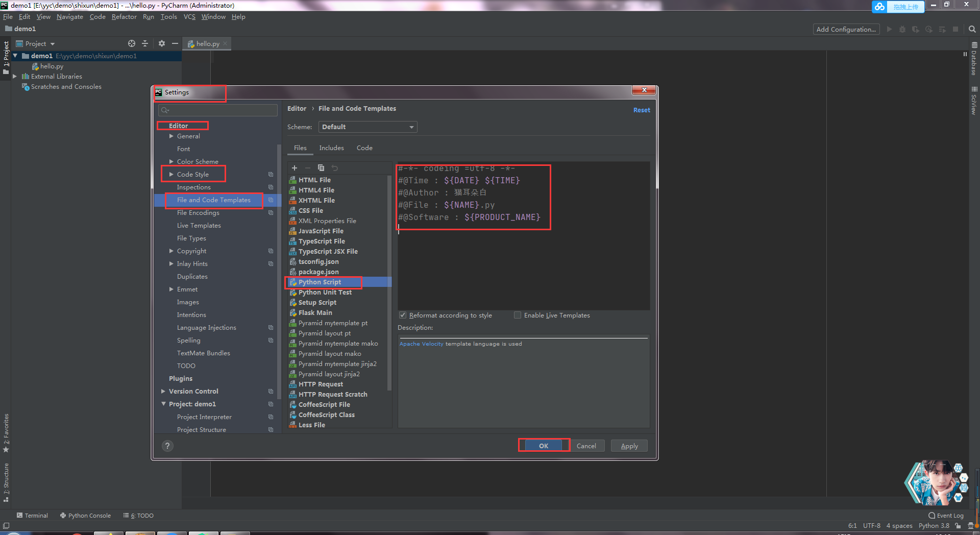Expand the Copyright node
Screen dimensions: 980x535
[x=171, y=251]
